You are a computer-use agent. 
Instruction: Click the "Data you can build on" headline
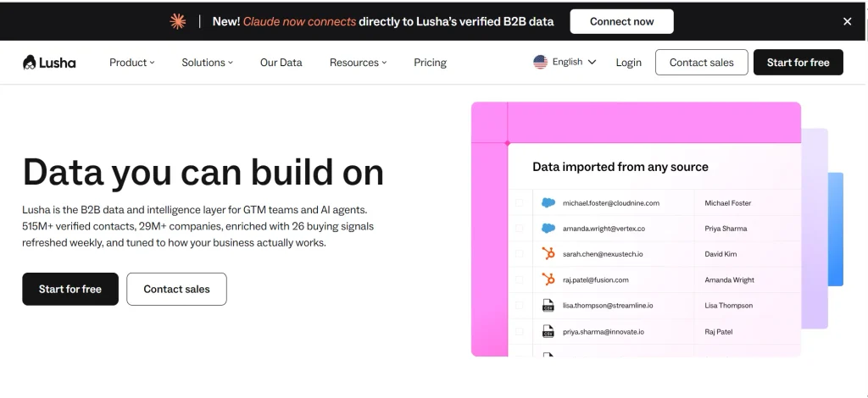pyautogui.click(x=203, y=172)
